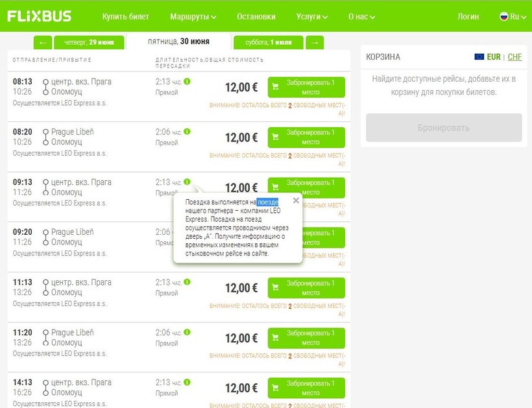
Task: Click the FlixBus logo
Action: point(40,16)
